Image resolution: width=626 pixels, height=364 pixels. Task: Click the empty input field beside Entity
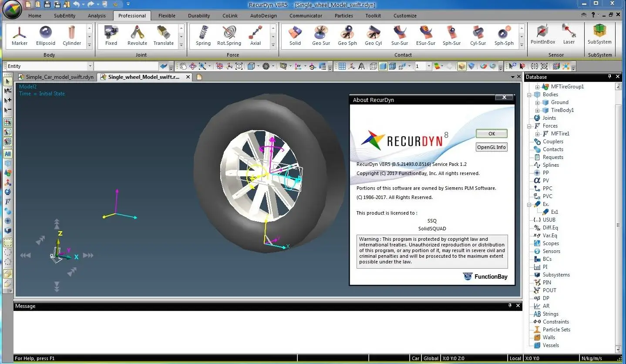point(126,66)
